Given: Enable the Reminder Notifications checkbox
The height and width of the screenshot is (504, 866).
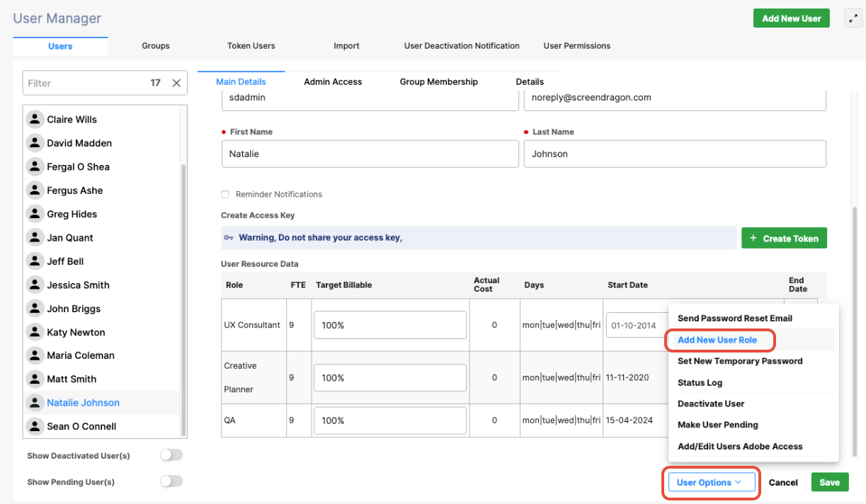Looking at the screenshot, I should (225, 194).
